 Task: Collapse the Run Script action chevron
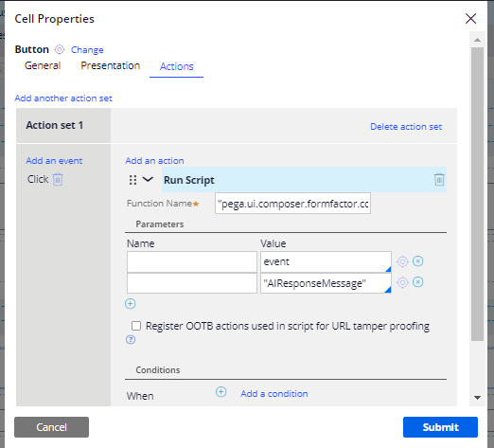pos(148,179)
